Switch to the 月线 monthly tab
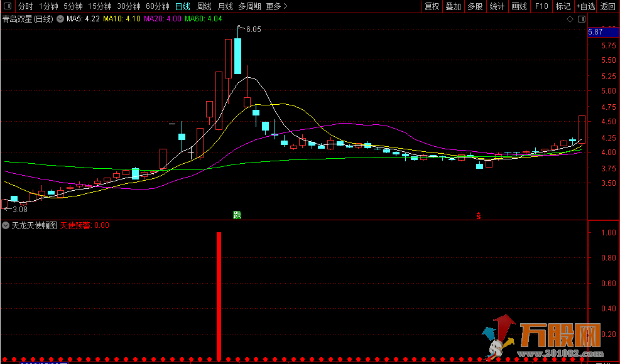The width and height of the screenshot is (620, 364). click(226, 6)
